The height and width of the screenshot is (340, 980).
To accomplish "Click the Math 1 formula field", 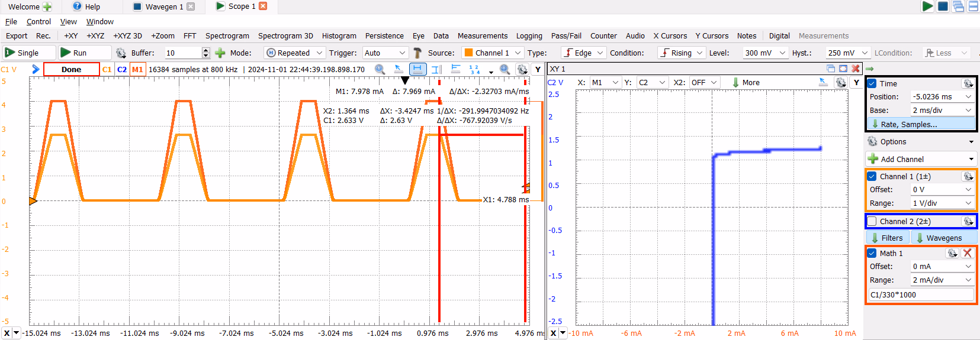I will [x=921, y=294].
